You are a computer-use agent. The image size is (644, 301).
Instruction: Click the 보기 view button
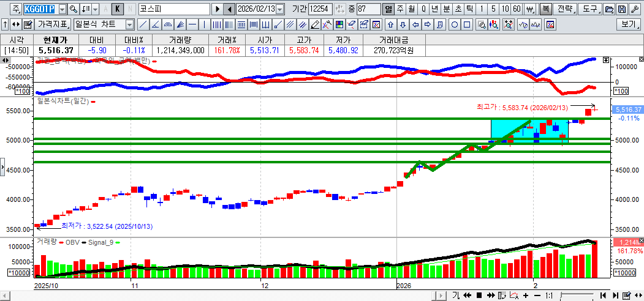tap(629, 24)
